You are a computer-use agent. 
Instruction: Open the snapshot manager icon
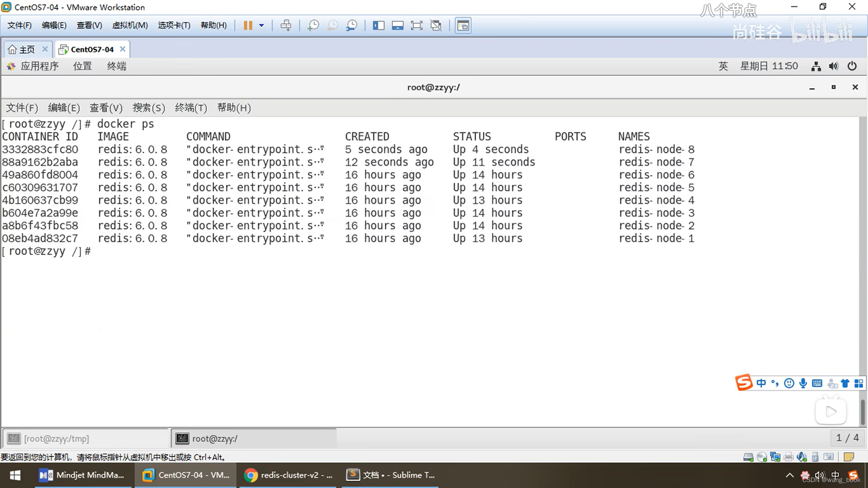(x=352, y=25)
